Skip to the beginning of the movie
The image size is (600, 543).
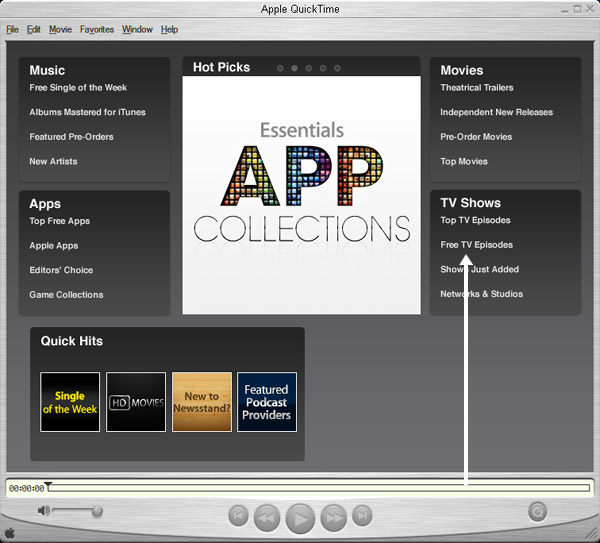238,515
